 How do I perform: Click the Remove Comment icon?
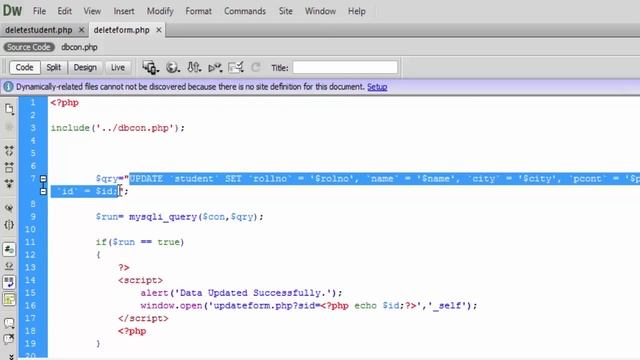(9, 339)
